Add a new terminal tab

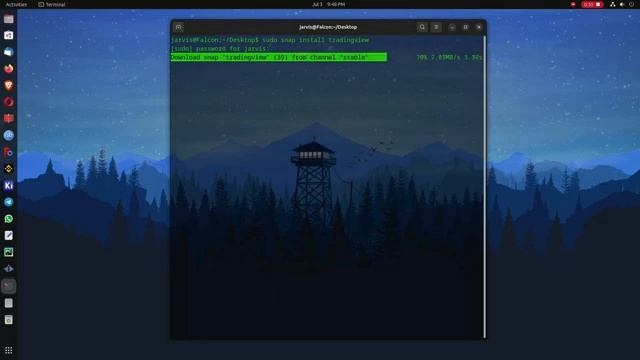coord(178,27)
